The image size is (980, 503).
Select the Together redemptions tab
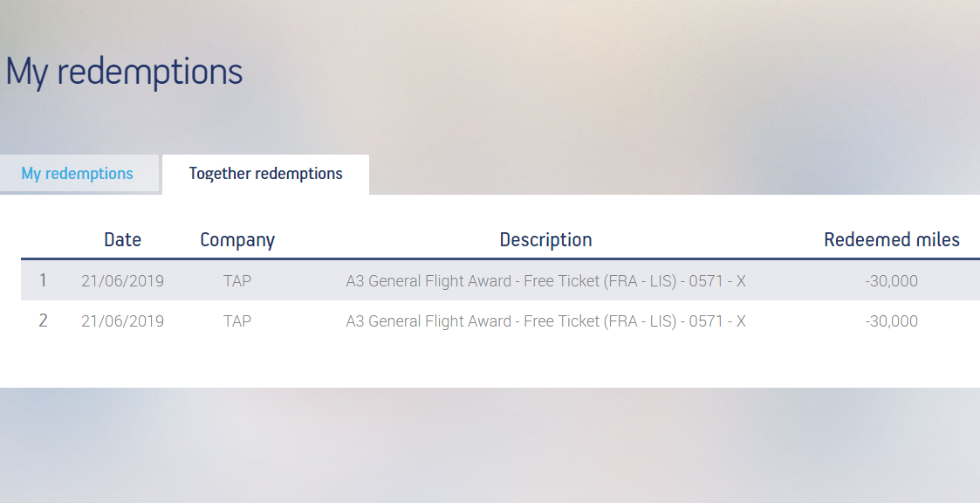click(x=265, y=174)
